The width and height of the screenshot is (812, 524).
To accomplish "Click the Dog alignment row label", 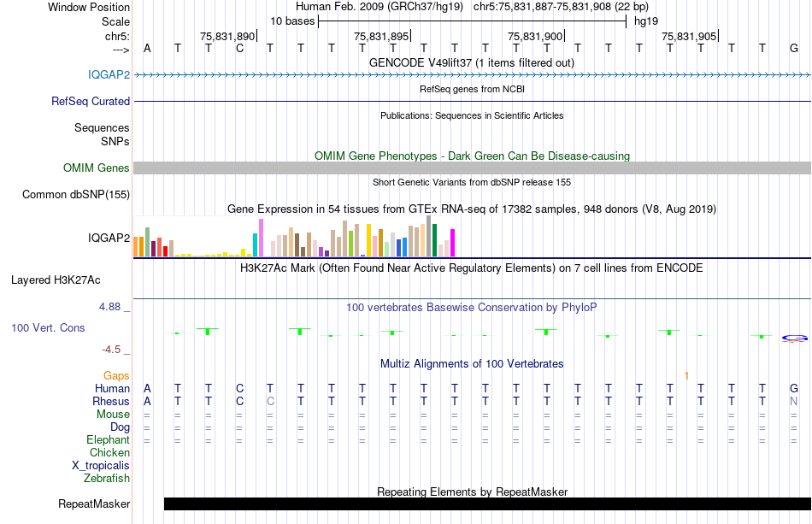I will pos(120,427).
